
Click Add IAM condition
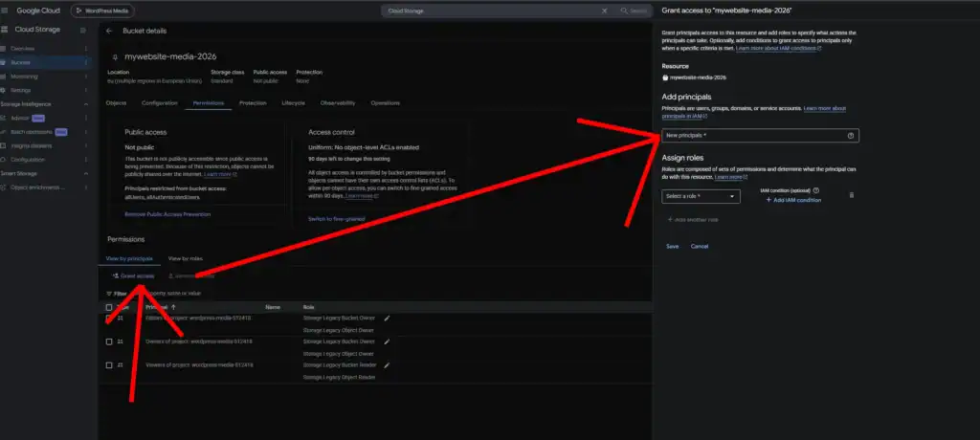(x=793, y=200)
